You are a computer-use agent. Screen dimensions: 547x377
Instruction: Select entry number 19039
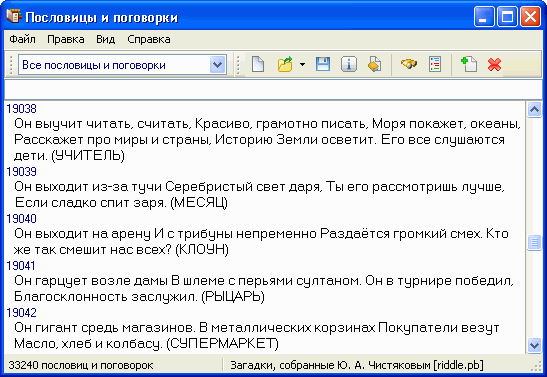pyautogui.click(x=21, y=172)
